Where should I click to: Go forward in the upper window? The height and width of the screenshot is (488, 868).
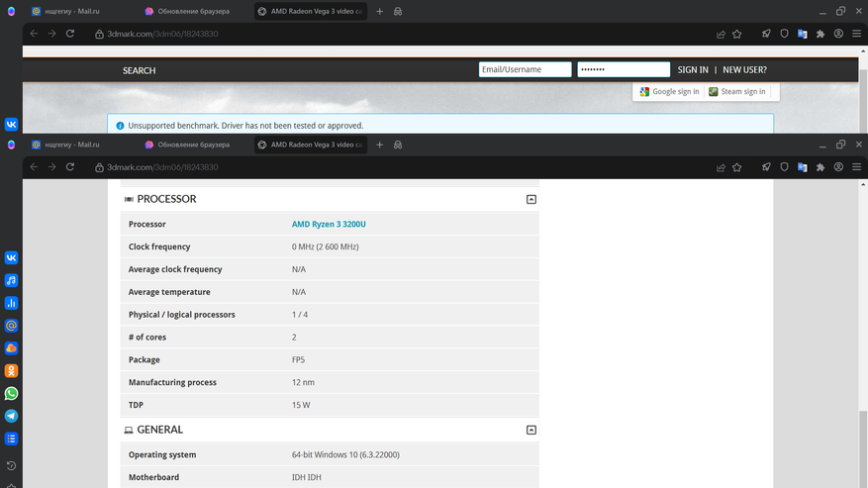coord(52,34)
